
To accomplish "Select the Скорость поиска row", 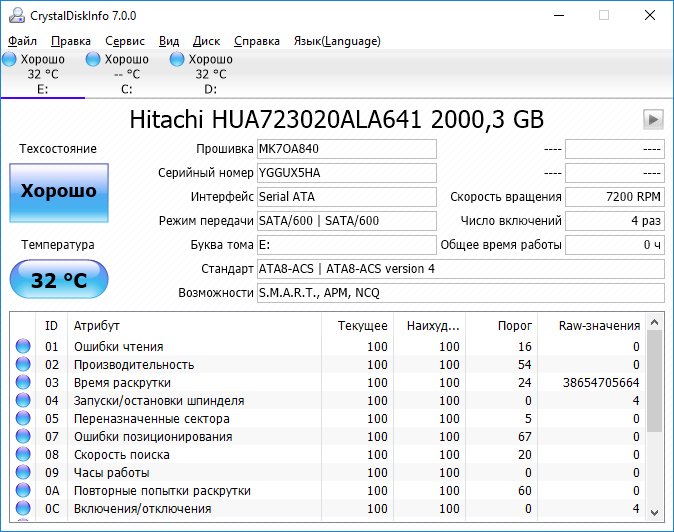I will 328,455.
